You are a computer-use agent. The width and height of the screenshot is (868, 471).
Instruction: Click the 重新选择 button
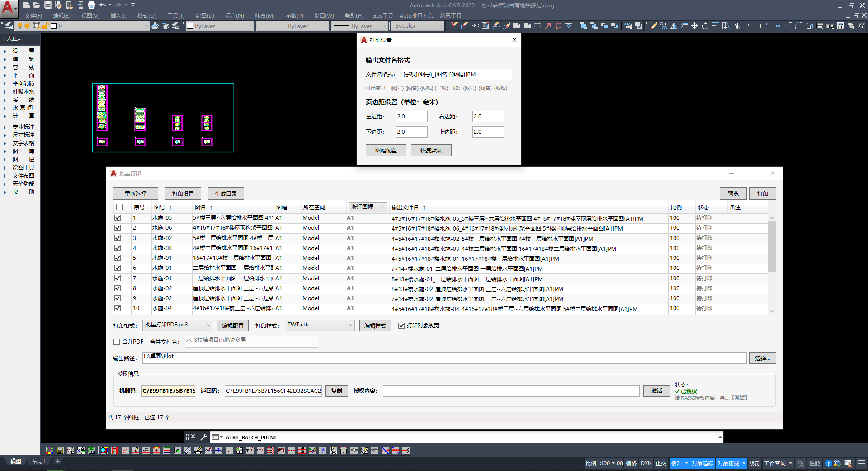pyautogui.click(x=136, y=193)
